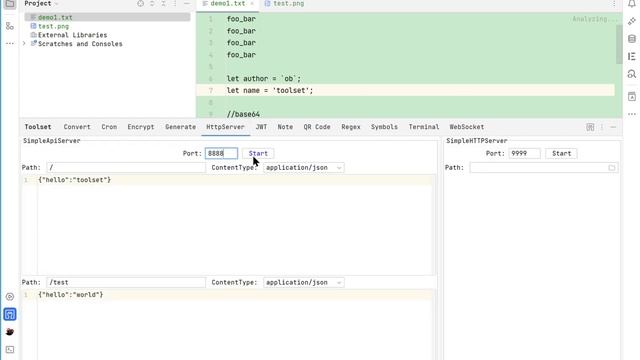Open Notifications bell icon
Screen dimensions: 640x360
[x=632, y=4]
